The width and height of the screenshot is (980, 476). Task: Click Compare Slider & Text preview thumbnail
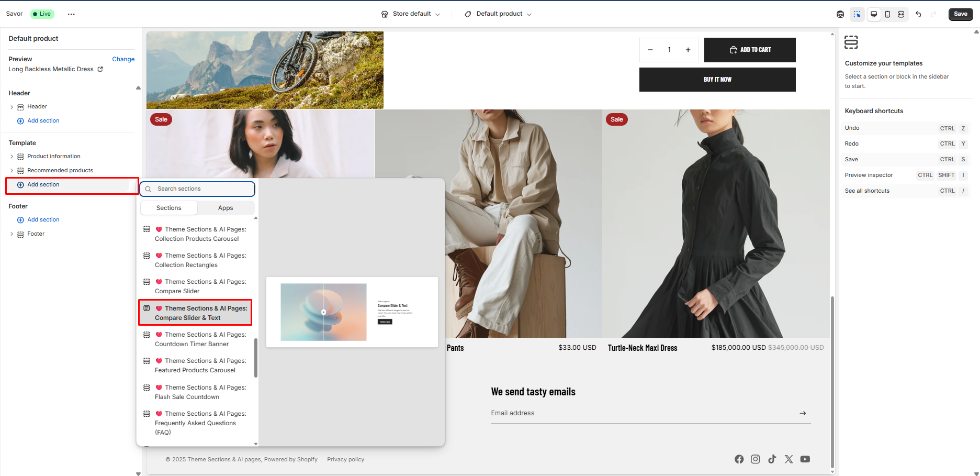[x=352, y=312]
